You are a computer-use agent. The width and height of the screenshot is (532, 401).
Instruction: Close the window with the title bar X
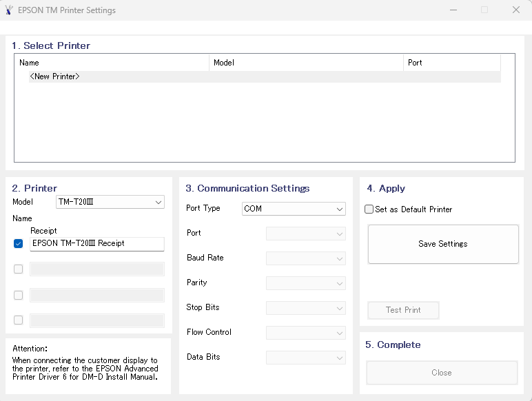tap(515, 10)
